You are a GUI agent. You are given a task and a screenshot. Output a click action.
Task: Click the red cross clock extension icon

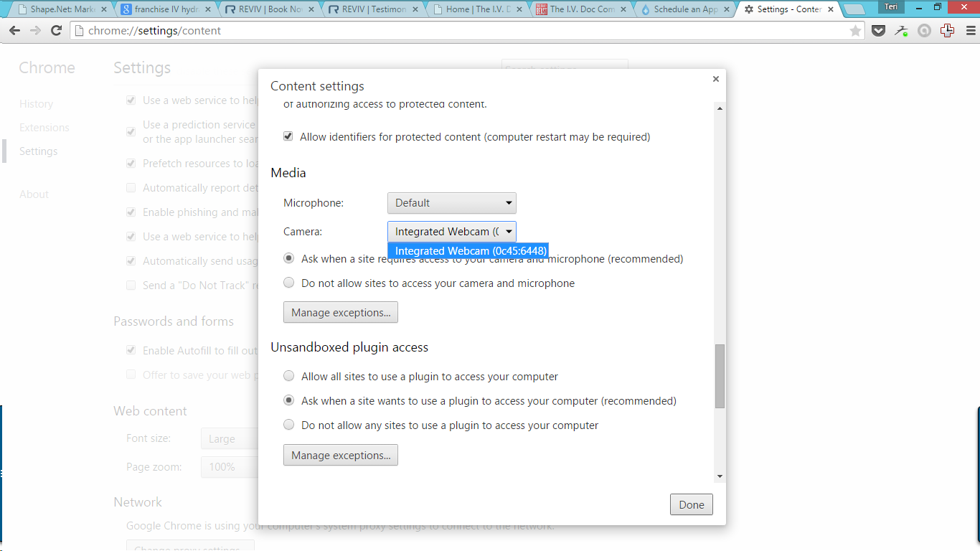[947, 31]
